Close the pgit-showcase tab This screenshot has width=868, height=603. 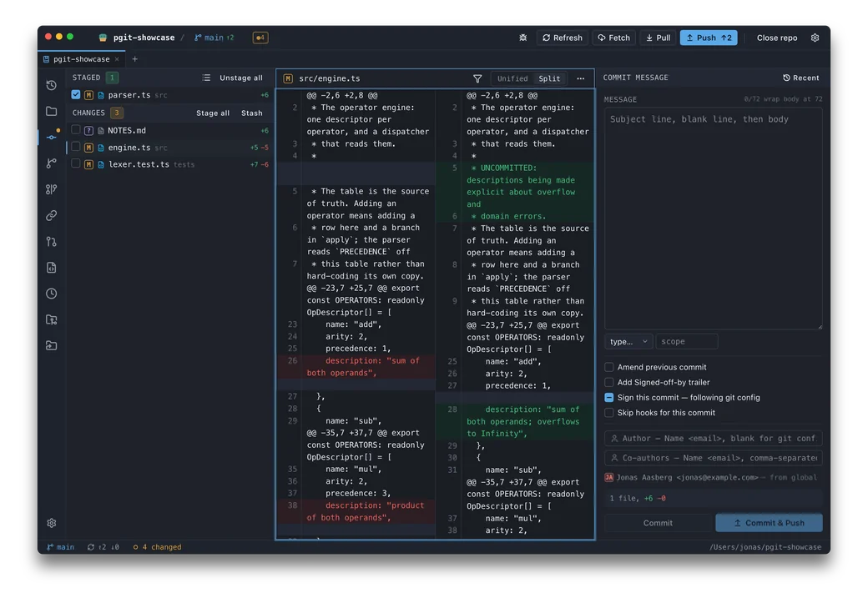point(117,59)
